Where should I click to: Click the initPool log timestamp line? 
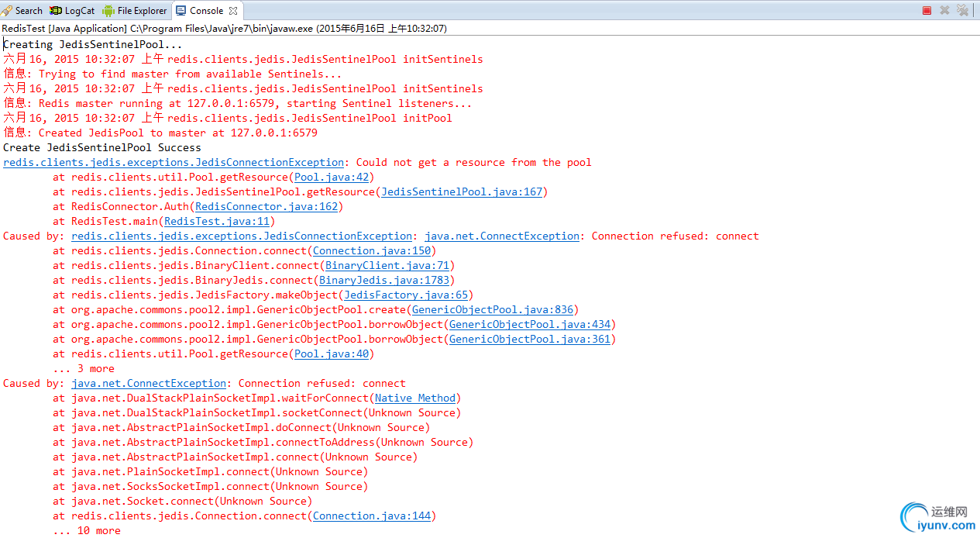click(x=228, y=118)
